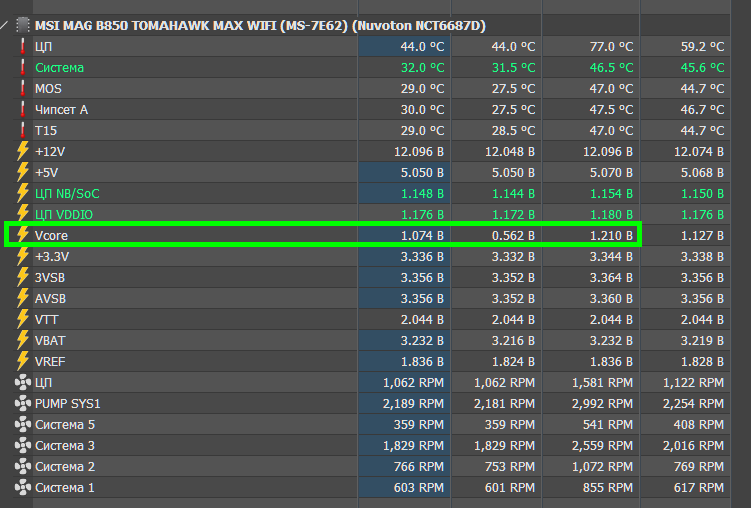Click the lightning icon of VTT row
751x508 pixels.
coord(22,319)
